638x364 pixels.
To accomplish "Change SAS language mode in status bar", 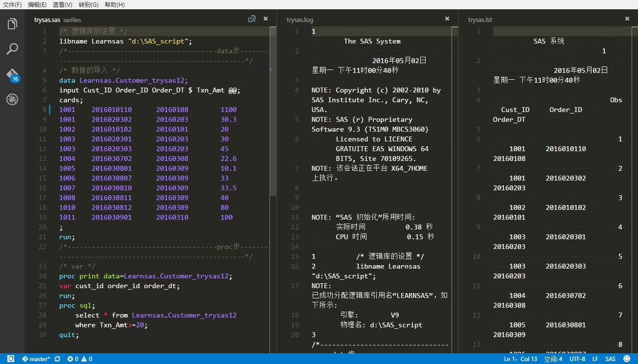I will click(x=610, y=359).
